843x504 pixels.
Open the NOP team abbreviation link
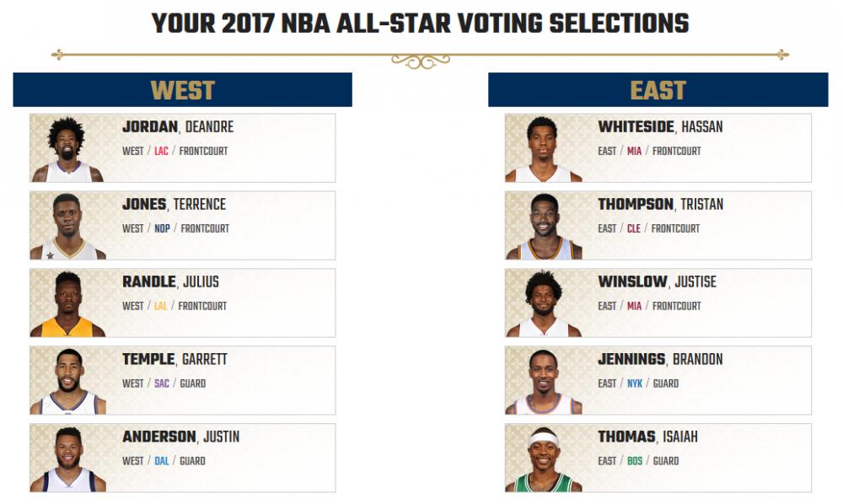[162, 229]
